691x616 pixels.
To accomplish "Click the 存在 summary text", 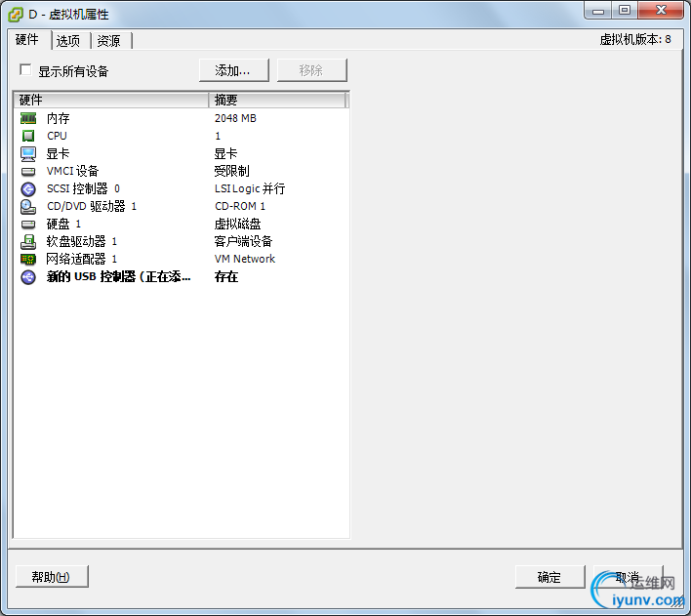I will [x=226, y=277].
